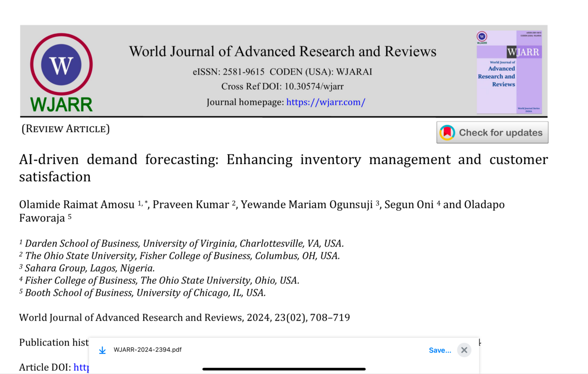Open the WJARR journal cover thumbnail
588x374 pixels.
point(509,72)
